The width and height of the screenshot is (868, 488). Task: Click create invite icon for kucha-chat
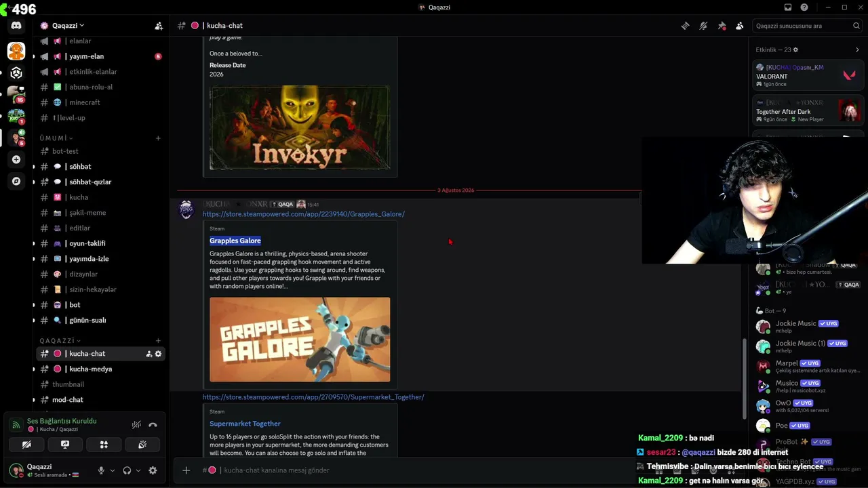coord(149,354)
